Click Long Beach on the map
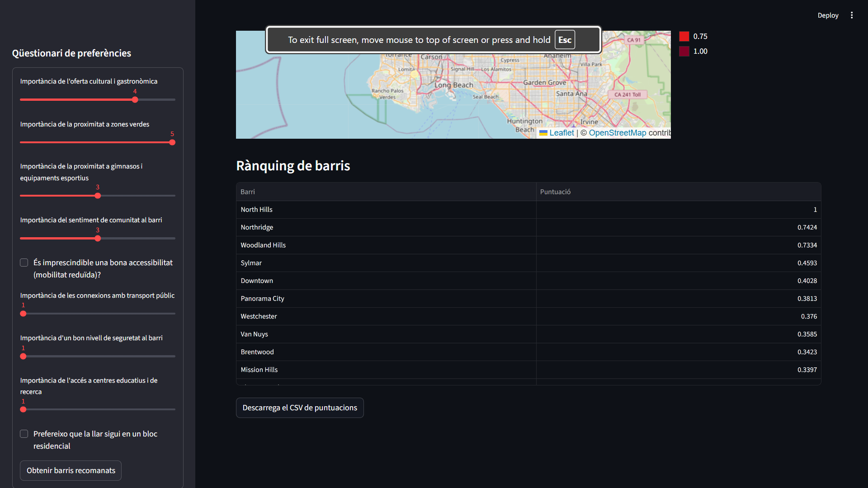Viewport: 868px width, 488px height. 453,85
